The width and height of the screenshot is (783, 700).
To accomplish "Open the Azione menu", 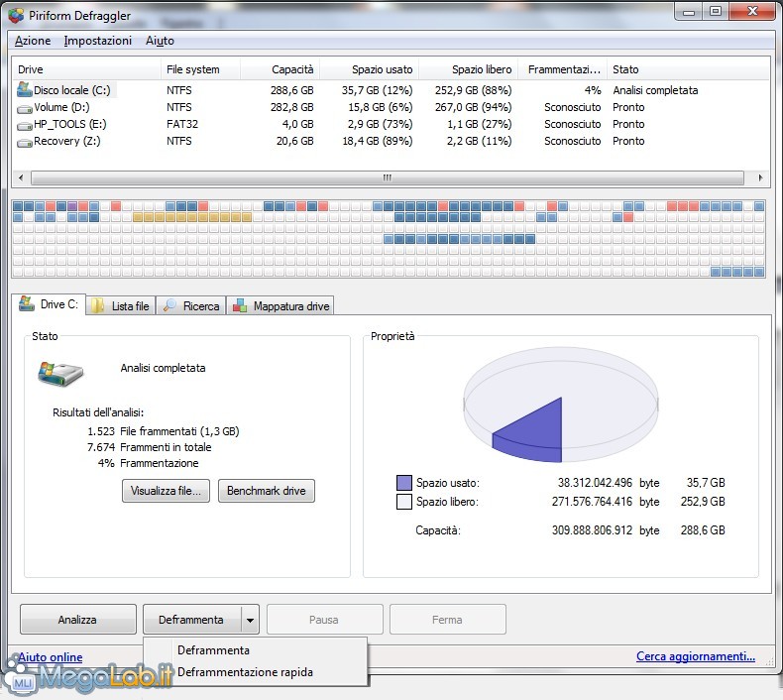I will point(33,41).
